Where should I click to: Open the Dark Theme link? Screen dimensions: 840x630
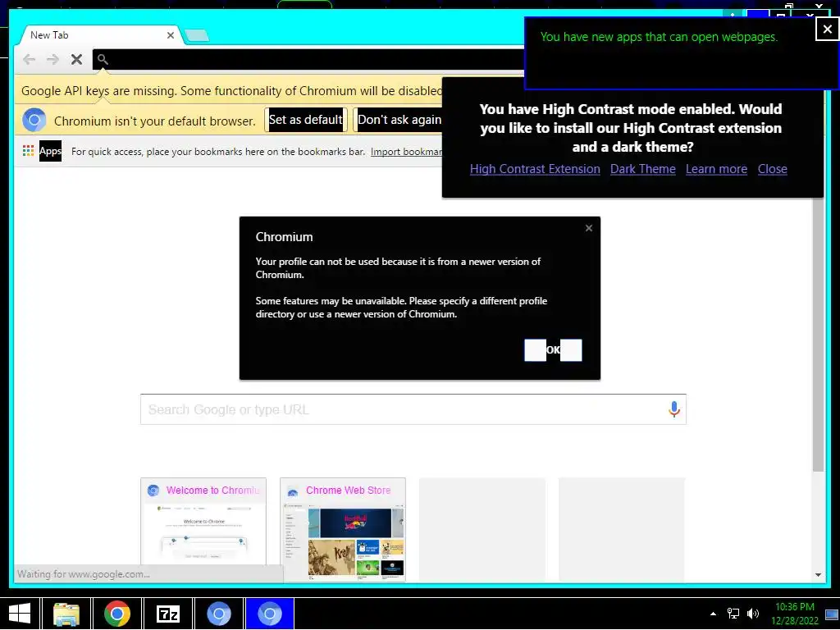point(643,169)
